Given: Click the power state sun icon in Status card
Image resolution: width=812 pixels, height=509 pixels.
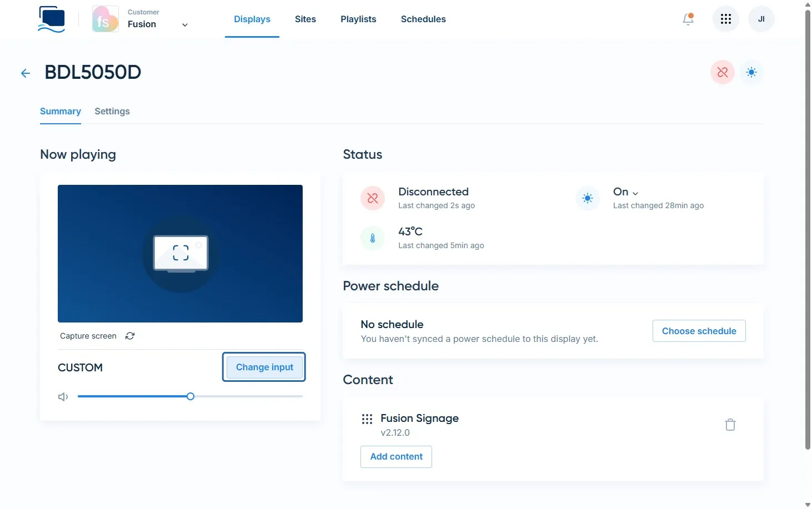Looking at the screenshot, I should [x=588, y=198].
